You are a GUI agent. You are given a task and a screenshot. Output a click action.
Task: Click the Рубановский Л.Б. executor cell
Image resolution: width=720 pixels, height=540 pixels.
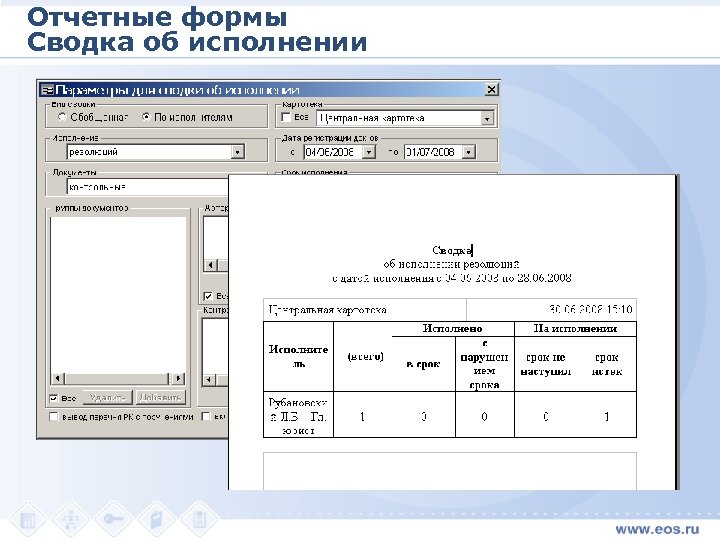pos(298,416)
